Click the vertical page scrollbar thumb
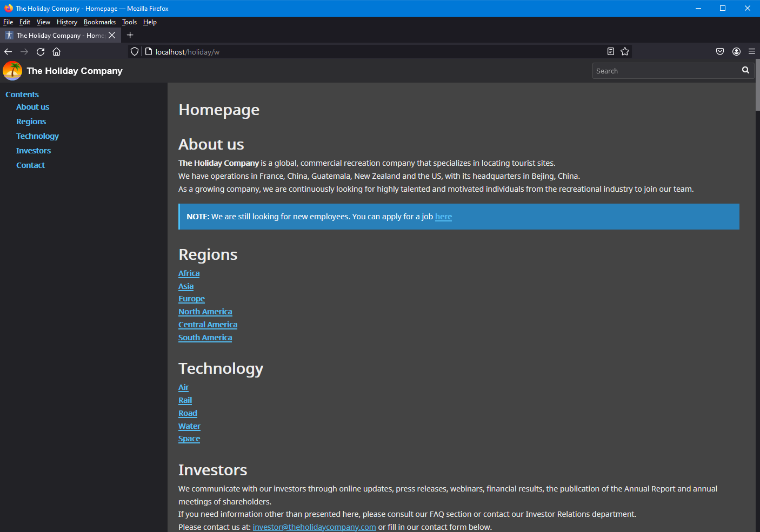This screenshot has width=760, height=532. click(x=757, y=85)
